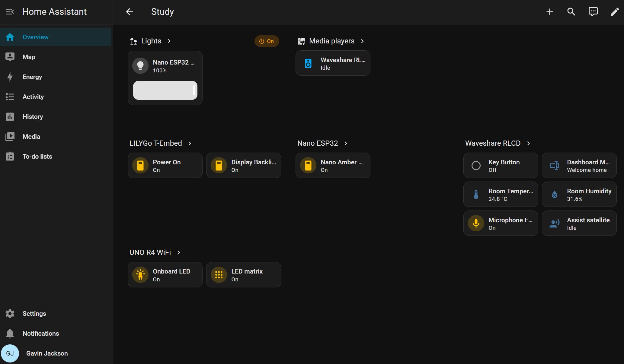
Task: Open Media players section heading
Action: point(332,41)
